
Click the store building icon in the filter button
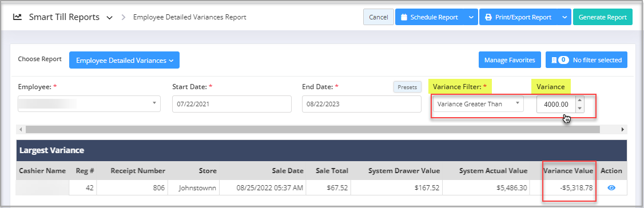[554, 60]
